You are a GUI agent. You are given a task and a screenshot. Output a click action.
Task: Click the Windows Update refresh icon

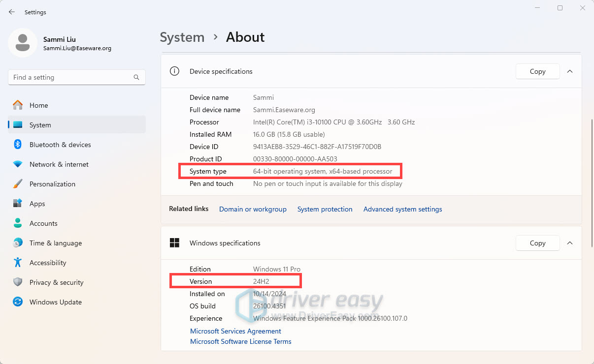(18, 302)
